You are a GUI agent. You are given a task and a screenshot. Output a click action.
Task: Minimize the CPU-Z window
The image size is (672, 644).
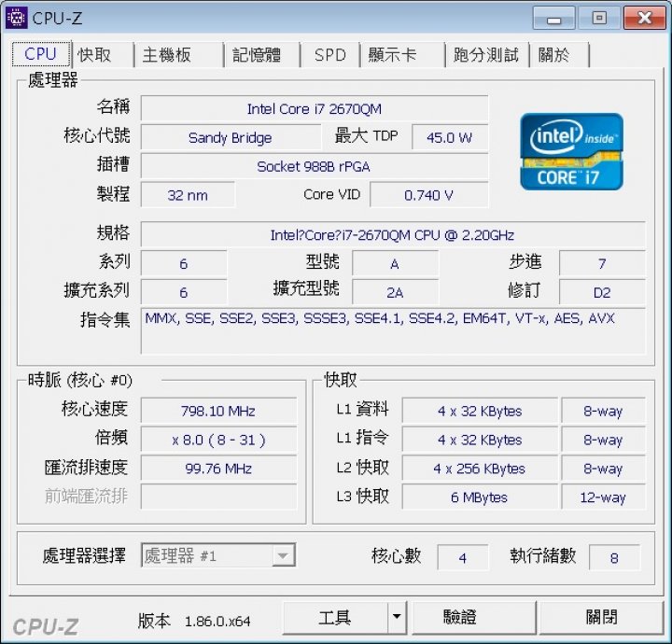click(x=553, y=18)
